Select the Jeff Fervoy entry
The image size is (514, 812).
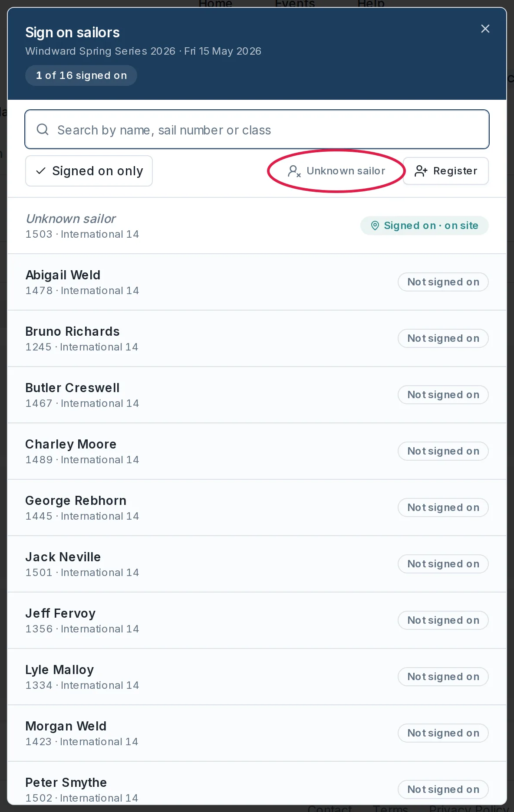257,620
